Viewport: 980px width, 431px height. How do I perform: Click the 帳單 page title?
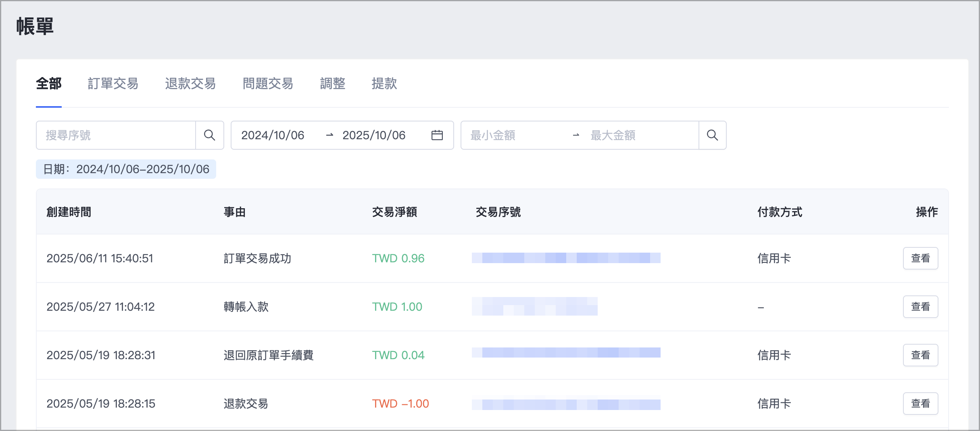(35, 26)
